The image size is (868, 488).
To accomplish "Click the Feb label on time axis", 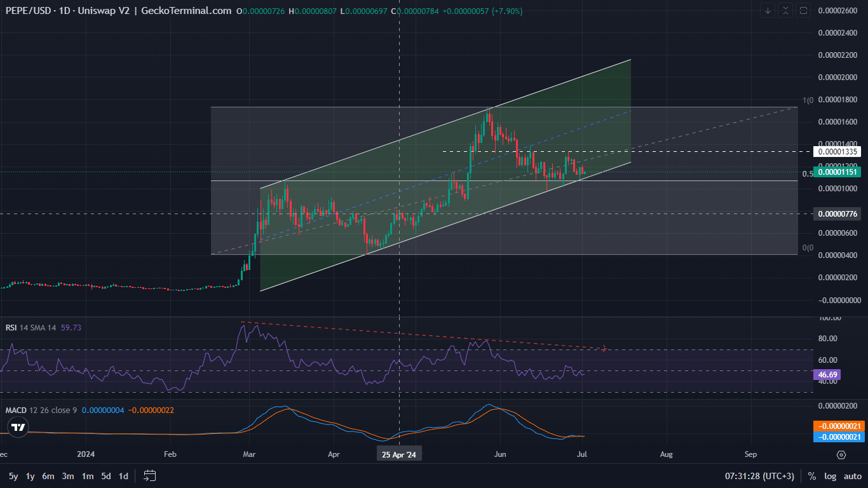I will [170, 455].
